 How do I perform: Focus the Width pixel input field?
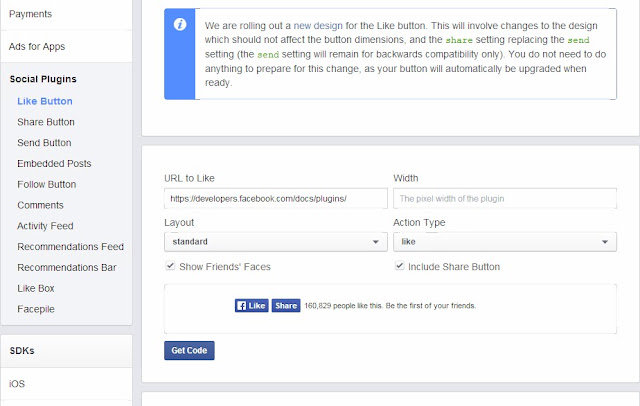pos(505,199)
